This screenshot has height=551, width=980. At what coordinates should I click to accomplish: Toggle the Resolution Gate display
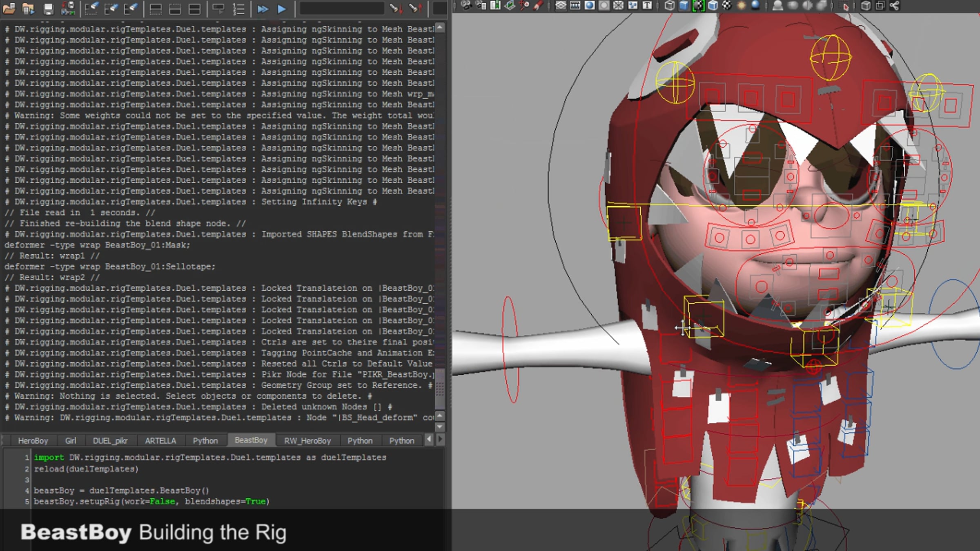(x=590, y=5)
